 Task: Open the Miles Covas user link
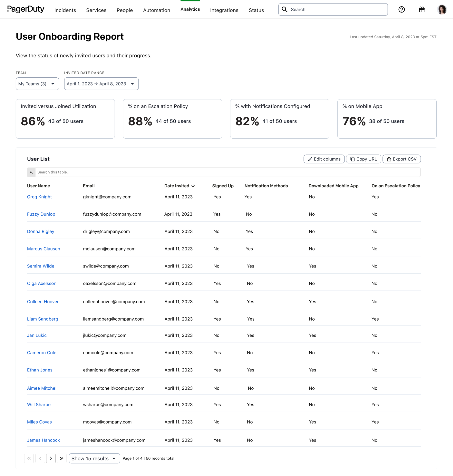(39, 422)
